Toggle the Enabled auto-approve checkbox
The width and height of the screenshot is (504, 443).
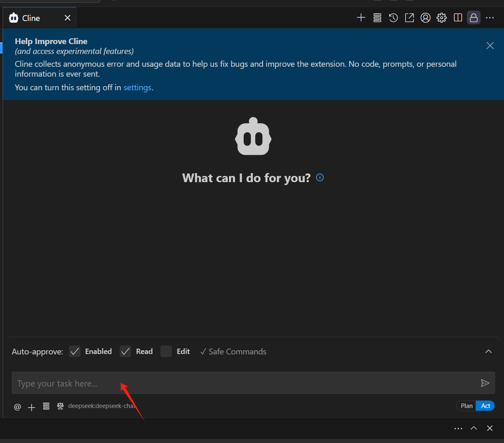[75, 352]
